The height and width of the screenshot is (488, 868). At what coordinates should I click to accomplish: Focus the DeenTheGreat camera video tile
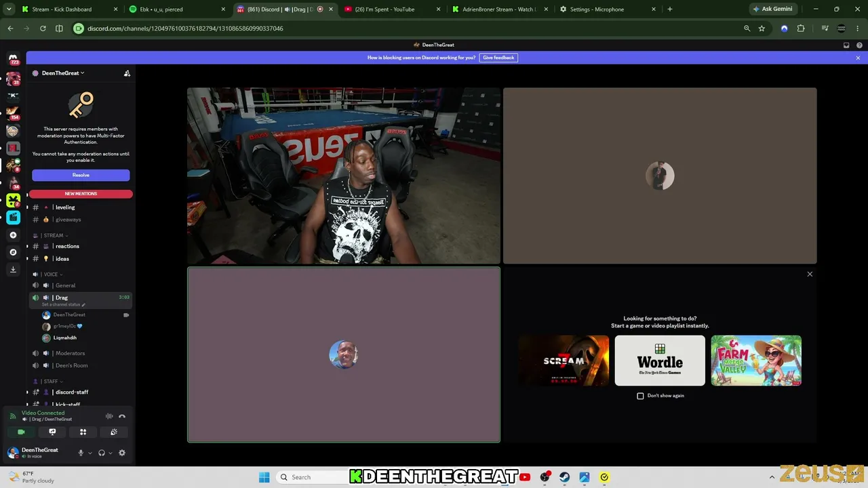[x=344, y=176]
